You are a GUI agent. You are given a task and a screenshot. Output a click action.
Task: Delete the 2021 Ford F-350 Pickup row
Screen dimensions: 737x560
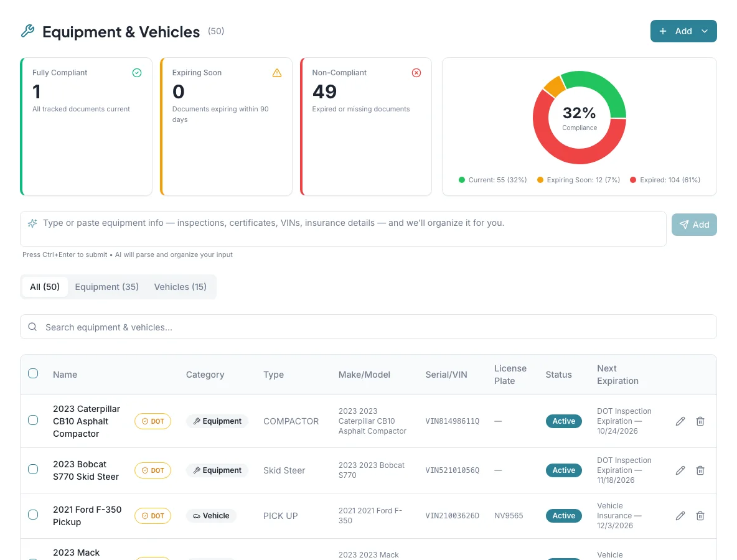700,516
